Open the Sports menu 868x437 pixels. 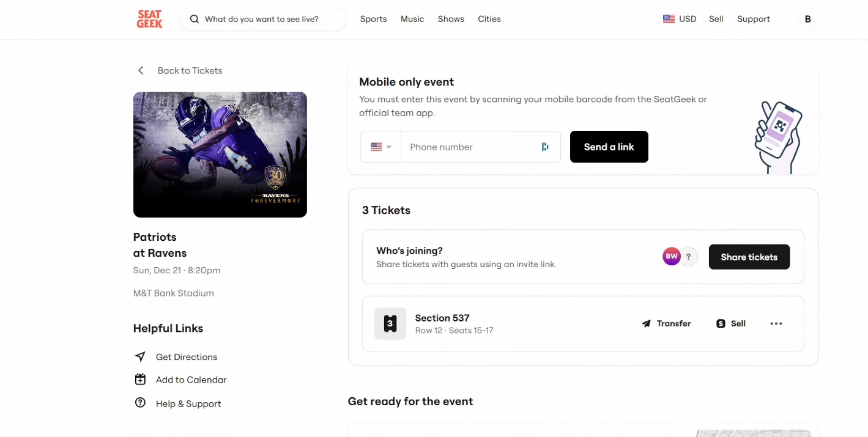[373, 19]
